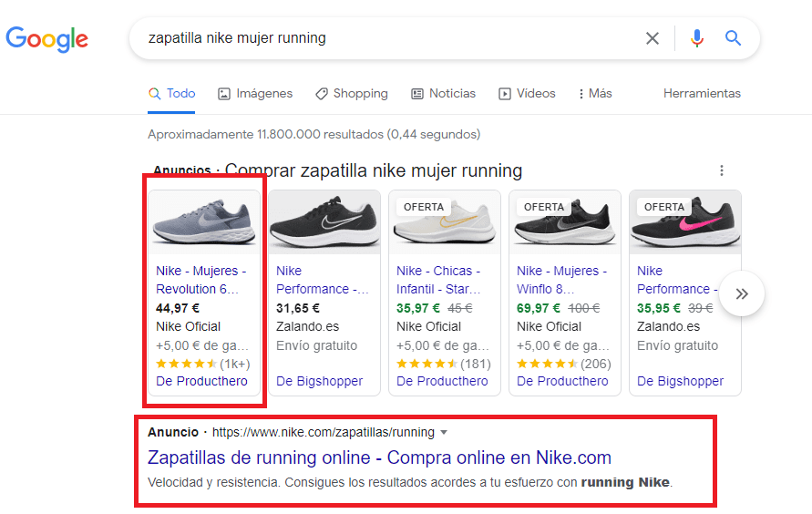Screen dimensions: 812x514
Task: Open the gray Nike Revolution 6 shoe image
Action: click(x=204, y=222)
